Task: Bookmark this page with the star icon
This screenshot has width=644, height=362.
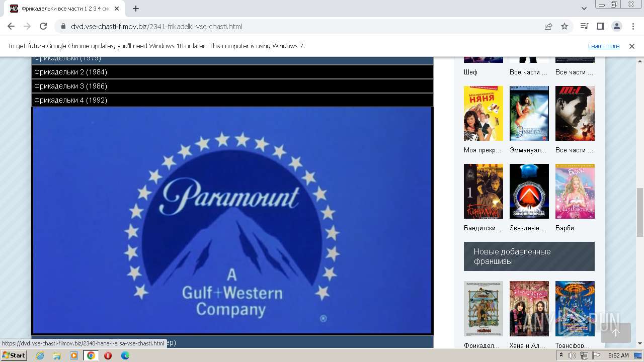Action: (x=565, y=26)
